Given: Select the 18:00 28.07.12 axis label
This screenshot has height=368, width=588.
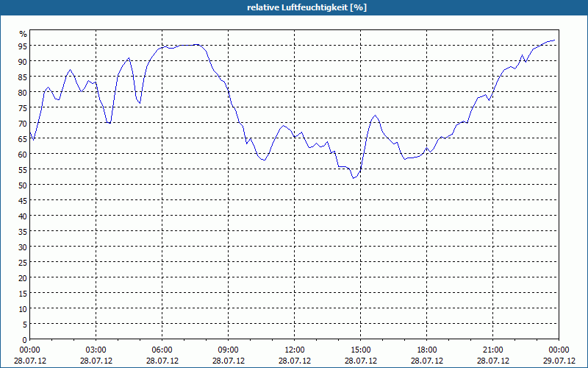Looking at the screenshot, I should (x=427, y=355).
